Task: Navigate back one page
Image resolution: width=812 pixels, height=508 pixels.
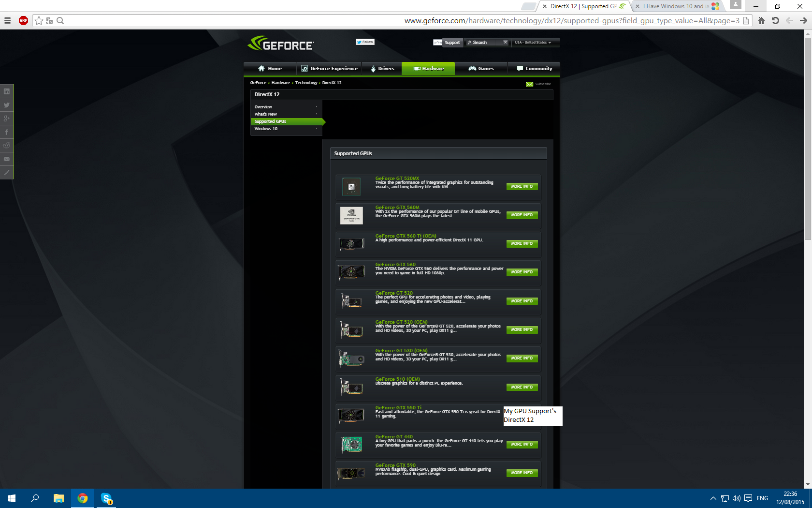Action: coord(789,20)
